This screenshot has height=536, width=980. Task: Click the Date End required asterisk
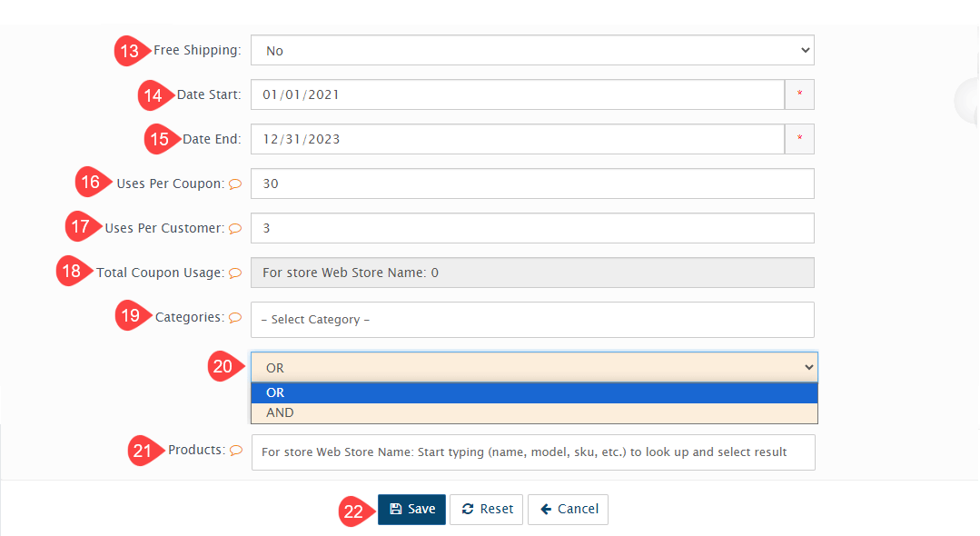(799, 139)
